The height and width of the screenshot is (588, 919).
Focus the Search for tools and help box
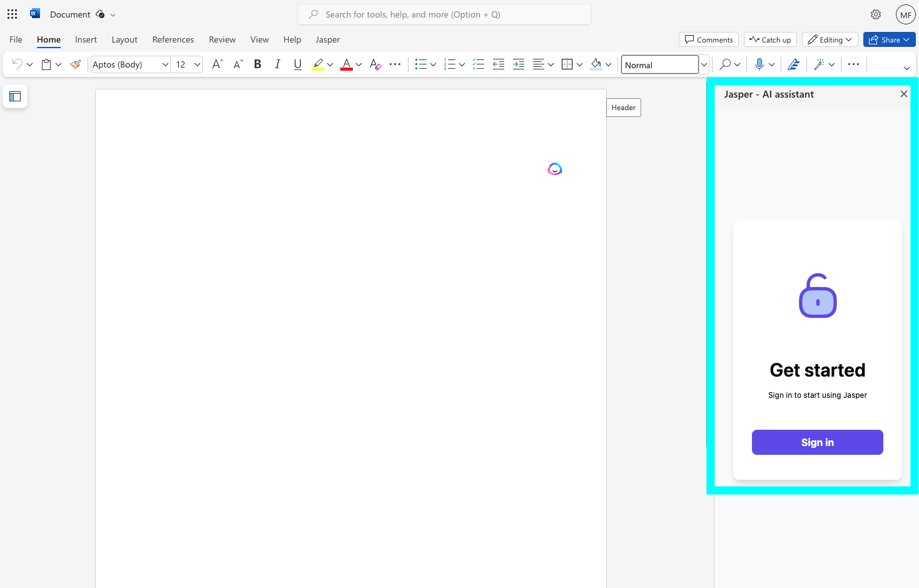click(444, 14)
